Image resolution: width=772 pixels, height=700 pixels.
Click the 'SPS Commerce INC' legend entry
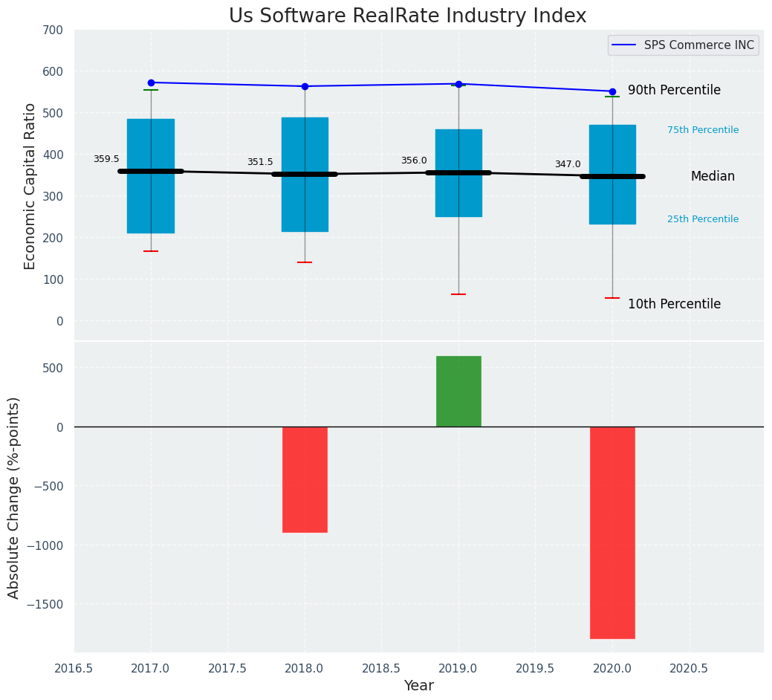coord(684,45)
